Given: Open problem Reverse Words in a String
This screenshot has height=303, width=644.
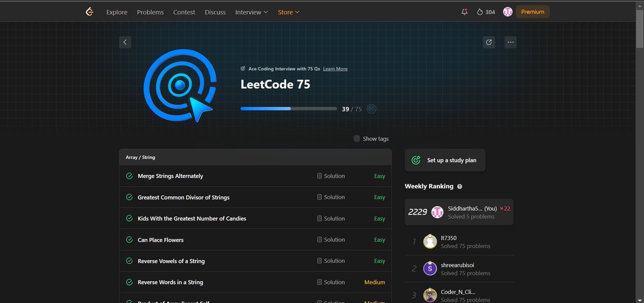Looking at the screenshot, I should coord(170,282).
